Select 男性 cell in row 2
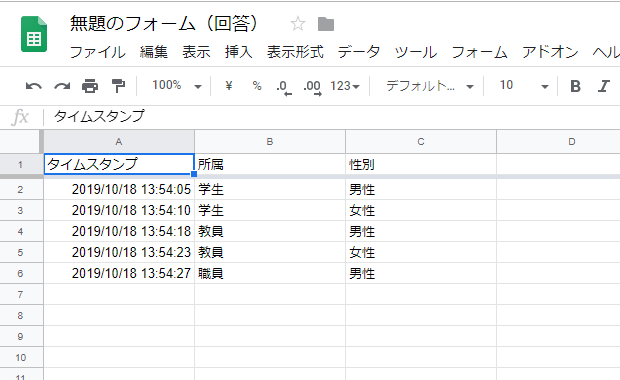 pos(421,189)
